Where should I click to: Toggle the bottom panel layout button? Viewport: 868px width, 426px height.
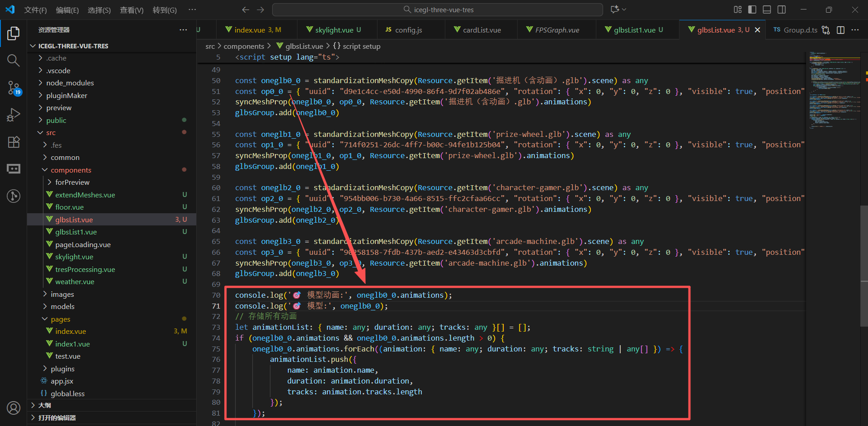click(767, 9)
